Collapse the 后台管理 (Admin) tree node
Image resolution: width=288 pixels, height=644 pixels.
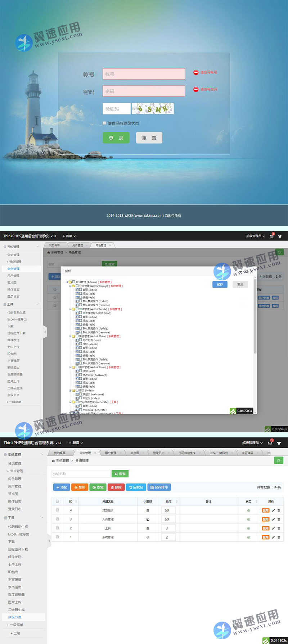point(67,282)
